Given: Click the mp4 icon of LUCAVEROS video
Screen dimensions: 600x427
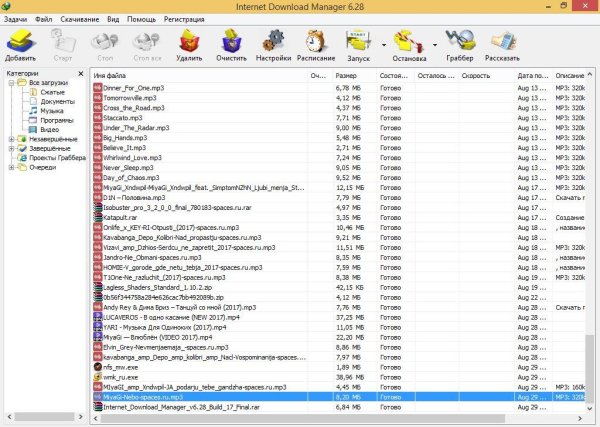Looking at the screenshot, I should click(98, 317).
